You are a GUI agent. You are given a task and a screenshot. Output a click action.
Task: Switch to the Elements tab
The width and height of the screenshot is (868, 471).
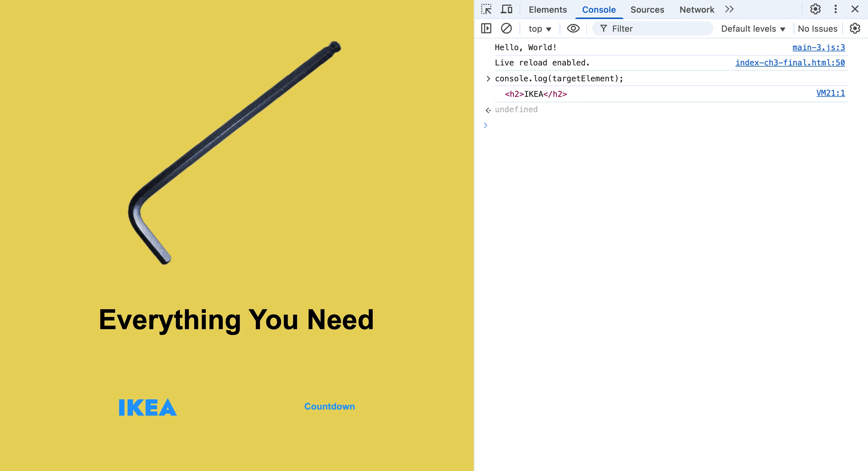[547, 10]
